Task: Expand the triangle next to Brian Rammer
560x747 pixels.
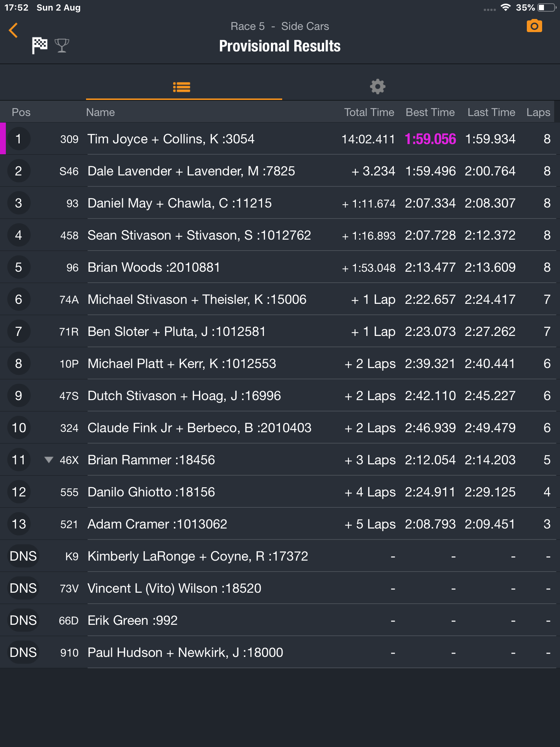Action: tap(48, 460)
